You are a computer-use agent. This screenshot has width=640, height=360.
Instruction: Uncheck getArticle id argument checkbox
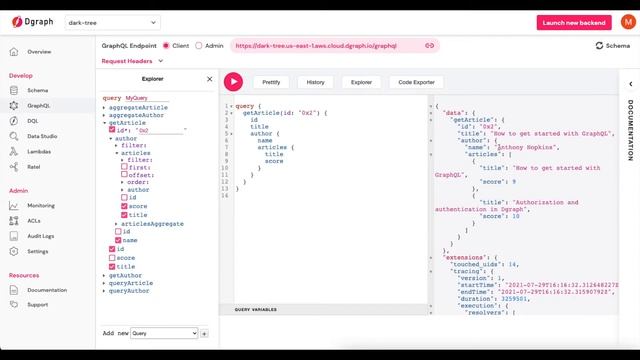tap(112, 129)
